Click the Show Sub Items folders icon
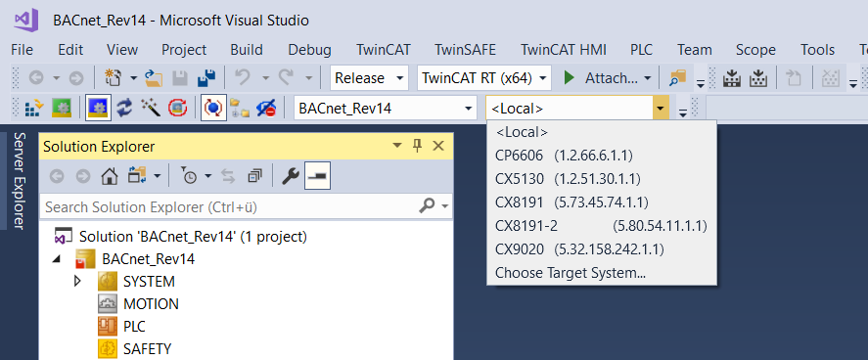 coord(241,108)
